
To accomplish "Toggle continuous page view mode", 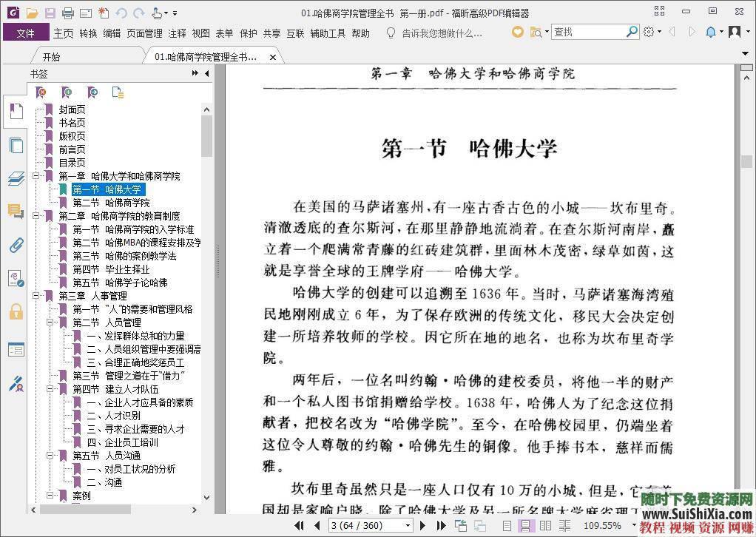I will (x=525, y=525).
